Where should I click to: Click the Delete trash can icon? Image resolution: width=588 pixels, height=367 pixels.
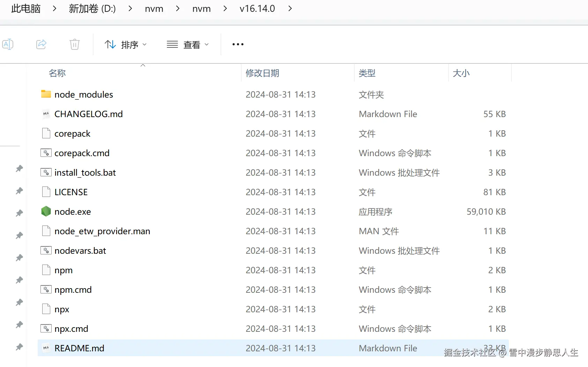tap(75, 44)
